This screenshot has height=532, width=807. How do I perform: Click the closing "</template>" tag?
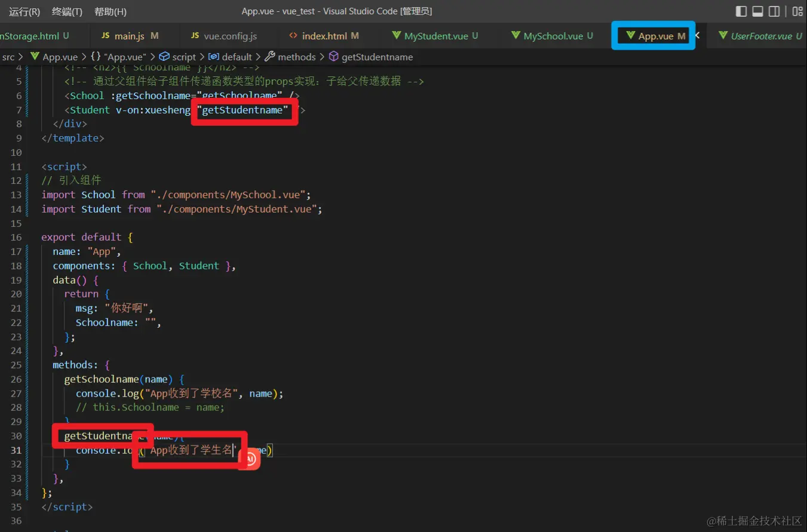pos(73,138)
